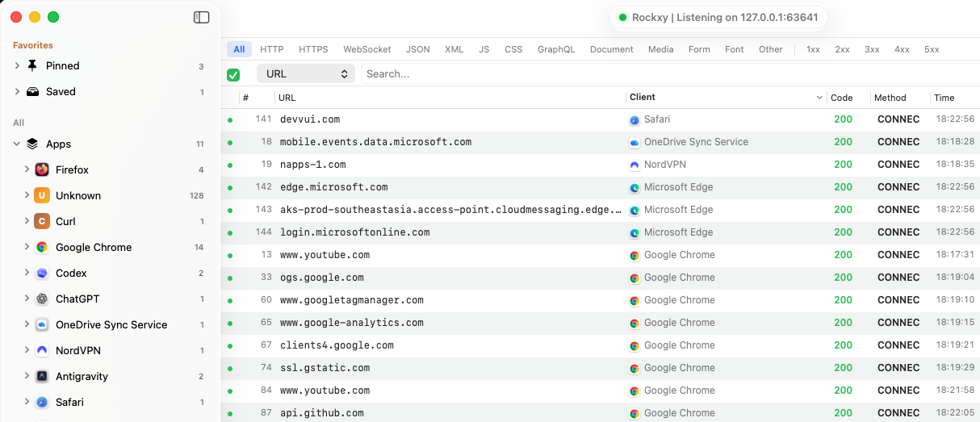Expand the Pinned favorites group

[x=17, y=66]
